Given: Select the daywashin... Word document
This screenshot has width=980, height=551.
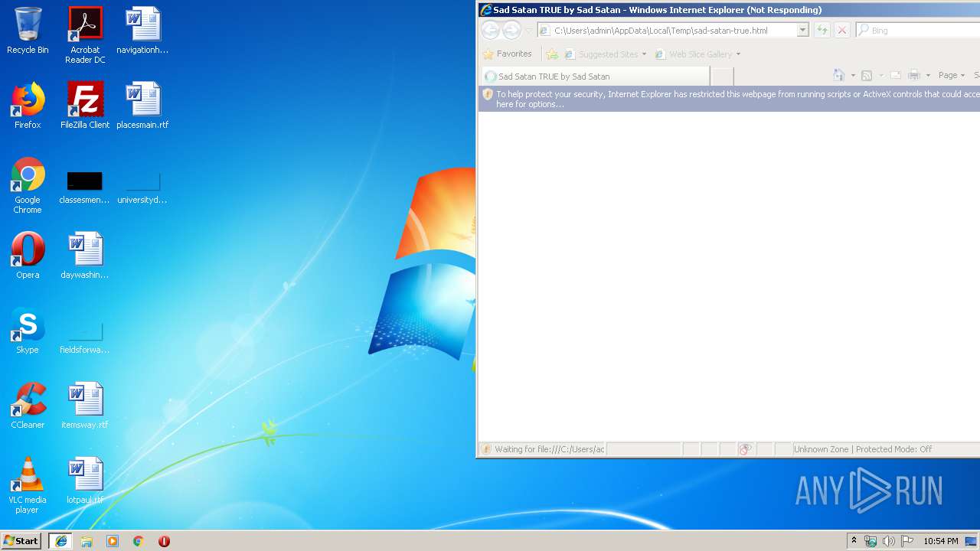Looking at the screenshot, I should (x=85, y=256).
